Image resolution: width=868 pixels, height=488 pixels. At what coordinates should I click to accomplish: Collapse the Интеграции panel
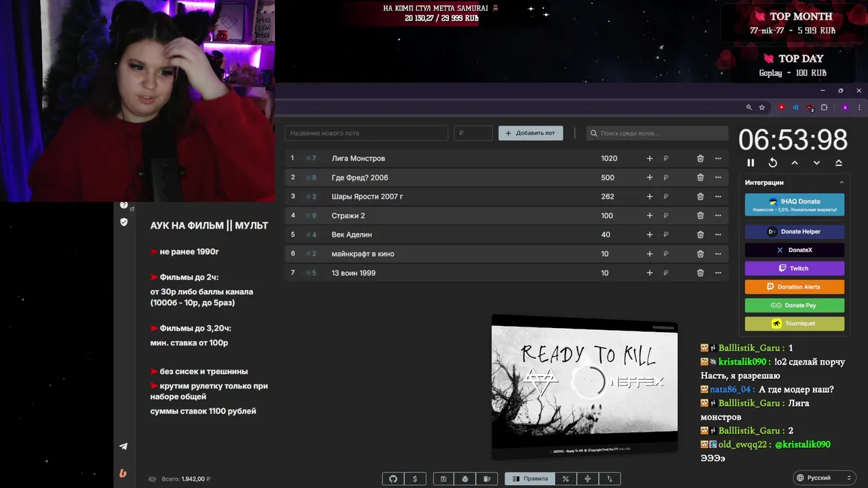click(x=842, y=182)
